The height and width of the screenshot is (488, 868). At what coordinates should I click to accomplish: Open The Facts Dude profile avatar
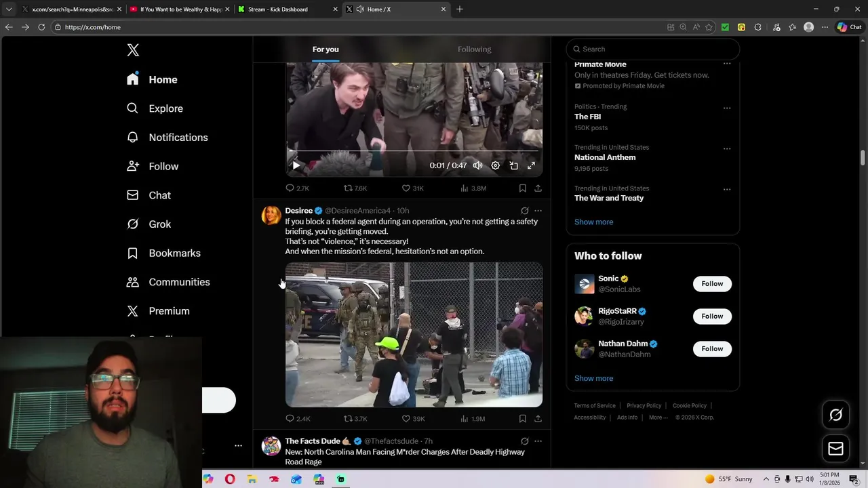271,446
